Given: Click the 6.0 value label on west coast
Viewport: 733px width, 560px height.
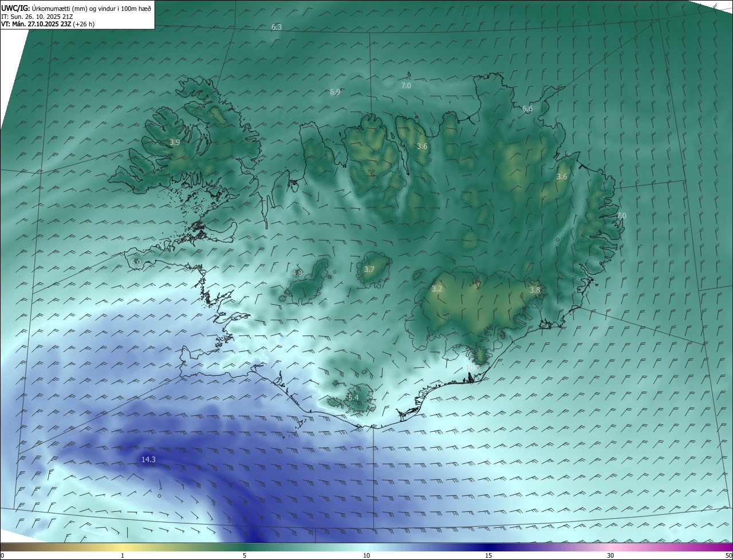Looking at the screenshot, I should coord(136,262).
